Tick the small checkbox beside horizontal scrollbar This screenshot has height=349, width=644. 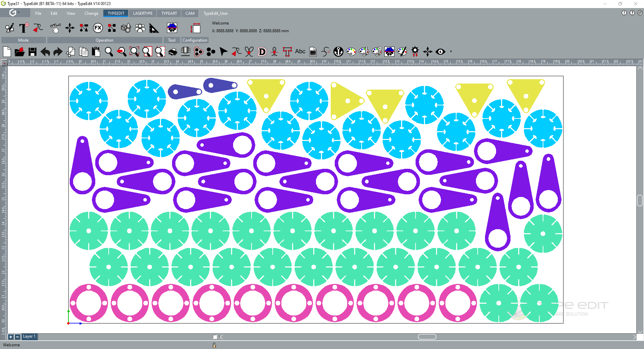[215, 337]
